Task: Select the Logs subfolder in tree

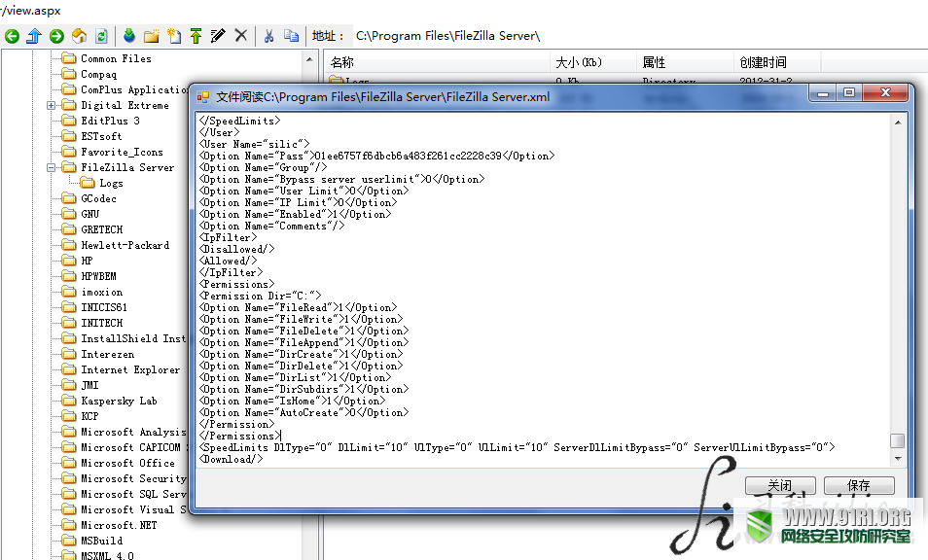Action: pos(111,184)
